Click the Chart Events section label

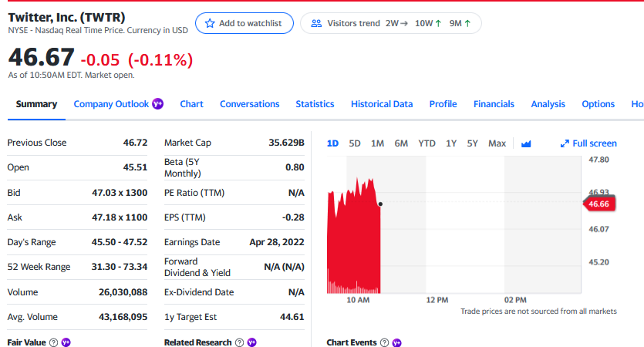(x=352, y=342)
